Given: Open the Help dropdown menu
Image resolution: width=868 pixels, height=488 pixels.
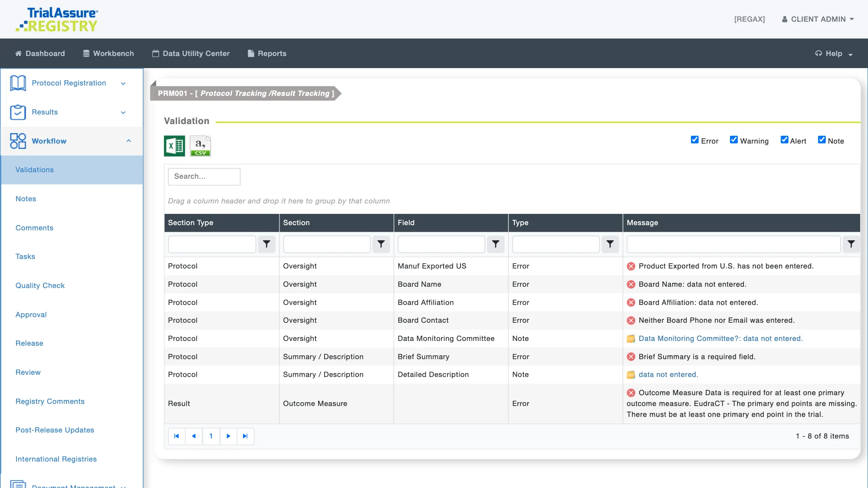Looking at the screenshot, I should [x=834, y=53].
